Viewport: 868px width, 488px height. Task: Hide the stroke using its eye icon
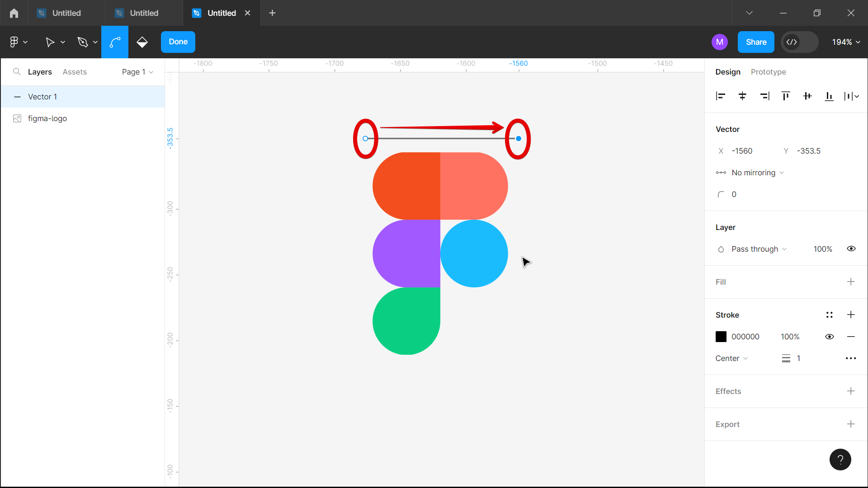click(x=829, y=337)
